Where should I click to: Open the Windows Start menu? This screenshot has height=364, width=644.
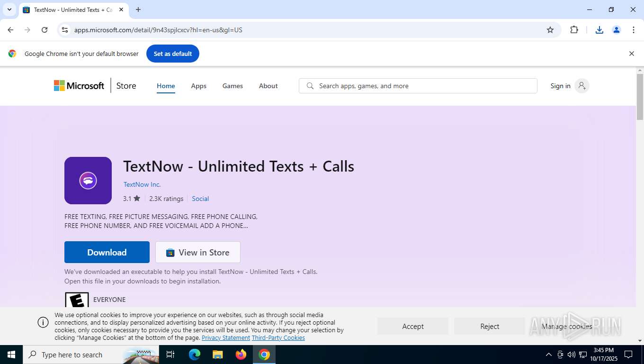click(11, 355)
